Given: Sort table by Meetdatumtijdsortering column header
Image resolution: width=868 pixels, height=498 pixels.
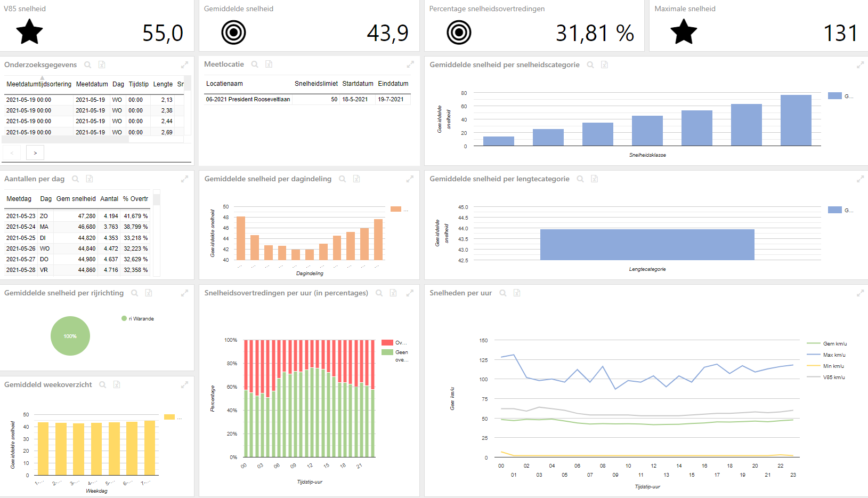Looking at the screenshot, I should tap(39, 84).
